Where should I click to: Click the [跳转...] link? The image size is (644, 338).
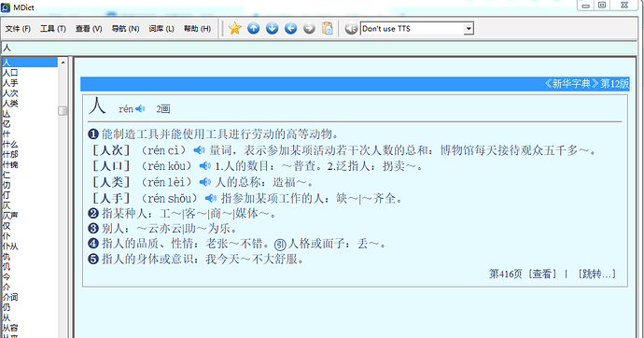click(x=596, y=274)
